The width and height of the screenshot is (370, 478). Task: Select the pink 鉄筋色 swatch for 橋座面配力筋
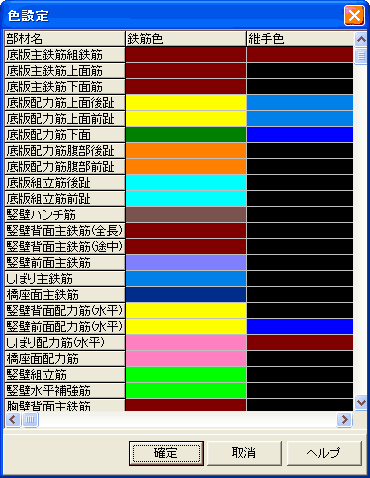[x=186, y=359]
